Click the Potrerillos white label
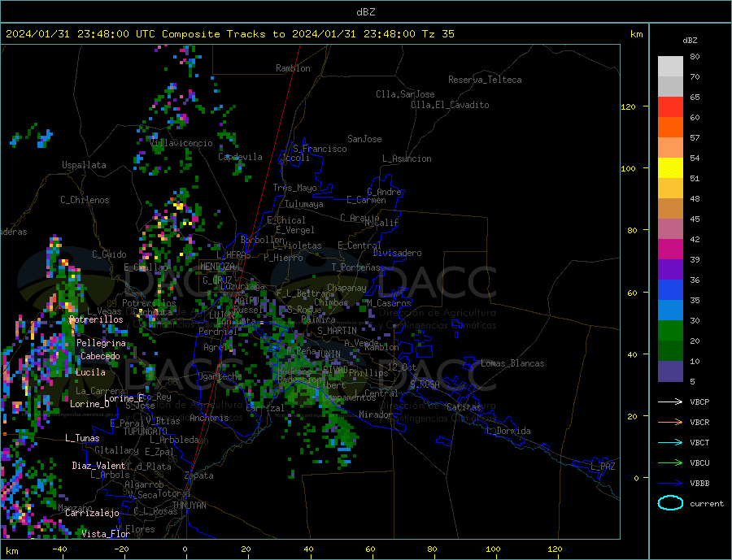 click(x=96, y=319)
